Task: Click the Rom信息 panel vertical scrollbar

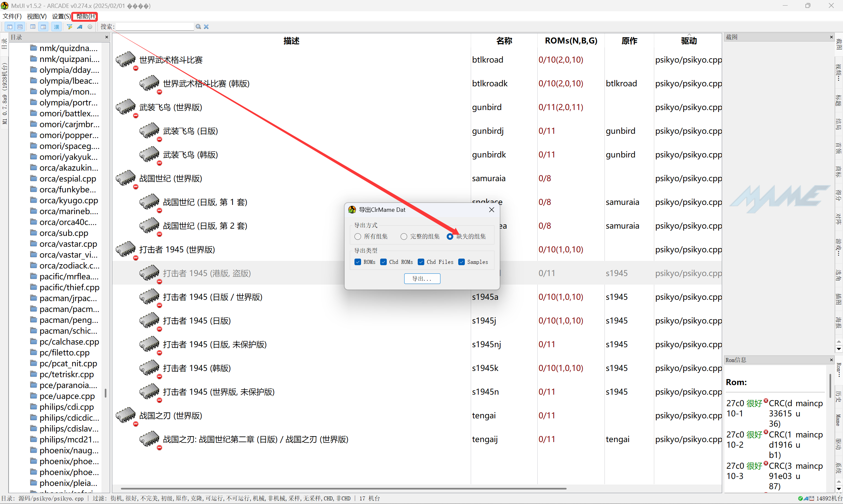Action: click(830, 385)
